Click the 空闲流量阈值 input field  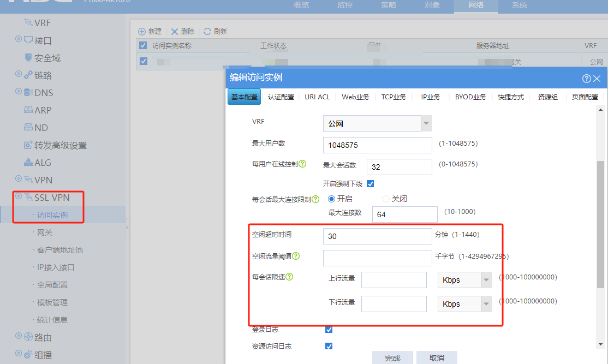point(378,258)
